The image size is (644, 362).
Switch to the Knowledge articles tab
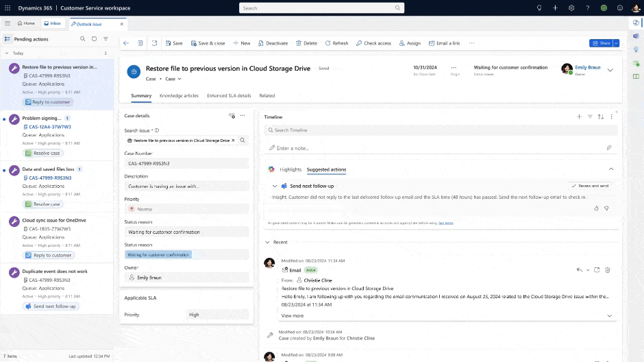tap(179, 95)
